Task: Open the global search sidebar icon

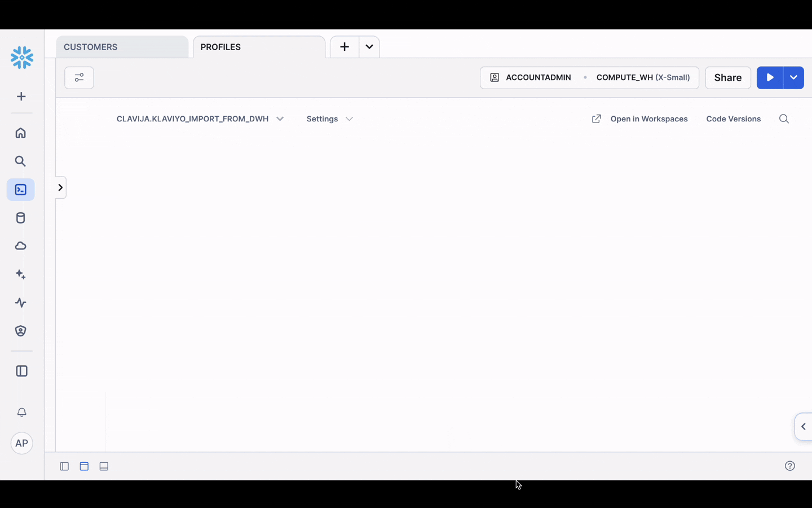Action: 20,161
